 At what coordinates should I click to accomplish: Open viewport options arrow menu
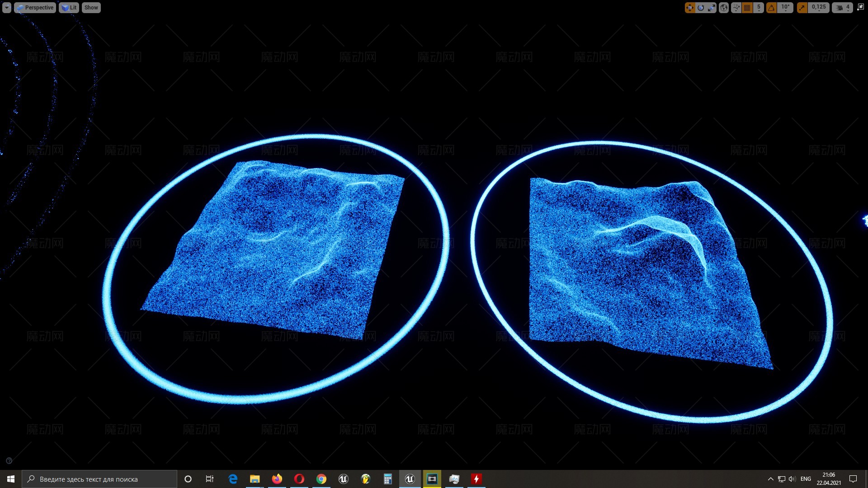click(x=7, y=8)
